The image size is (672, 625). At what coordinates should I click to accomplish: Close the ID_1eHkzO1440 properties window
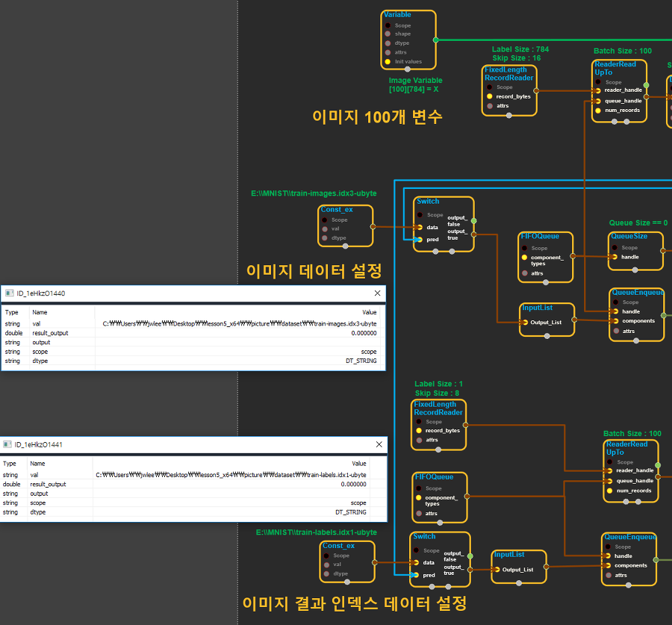377,293
